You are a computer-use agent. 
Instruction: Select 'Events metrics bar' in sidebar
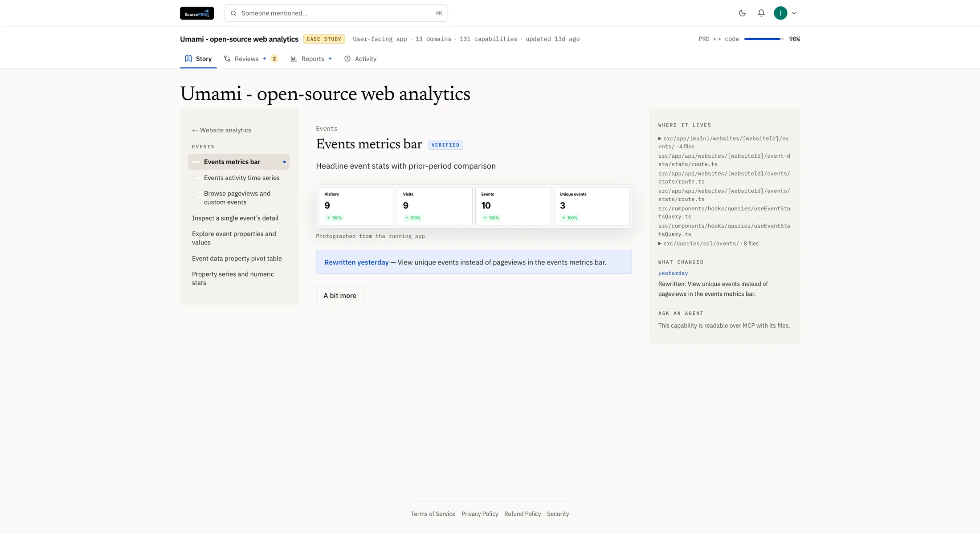[x=239, y=162]
